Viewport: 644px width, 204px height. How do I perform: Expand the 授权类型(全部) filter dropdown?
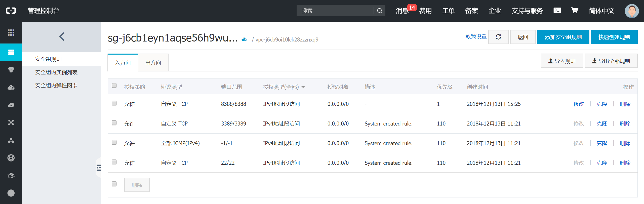(x=284, y=87)
